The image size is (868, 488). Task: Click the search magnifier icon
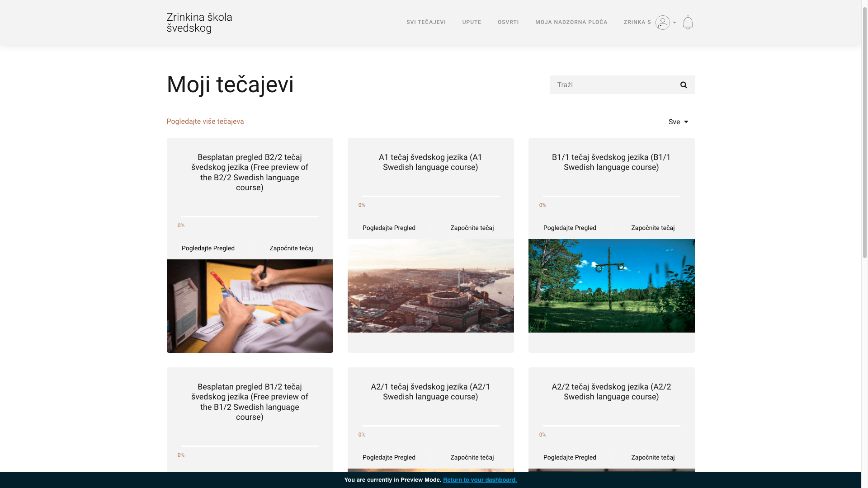click(684, 85)
